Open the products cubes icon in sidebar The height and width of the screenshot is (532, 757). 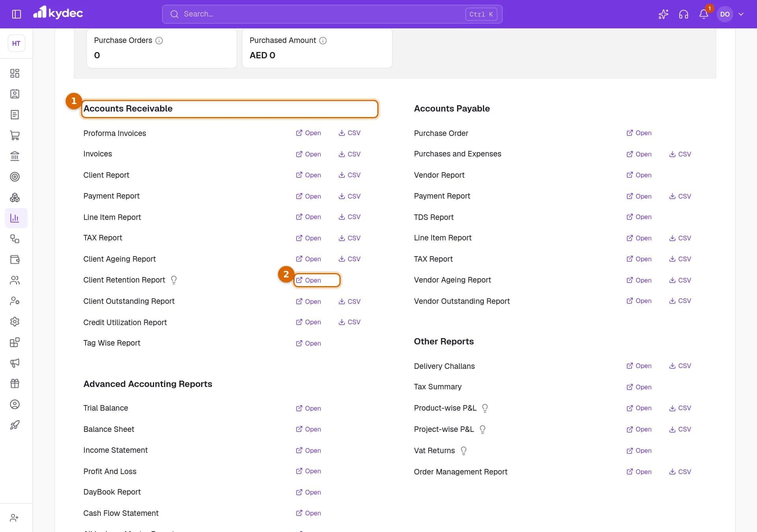click(15, 197)
